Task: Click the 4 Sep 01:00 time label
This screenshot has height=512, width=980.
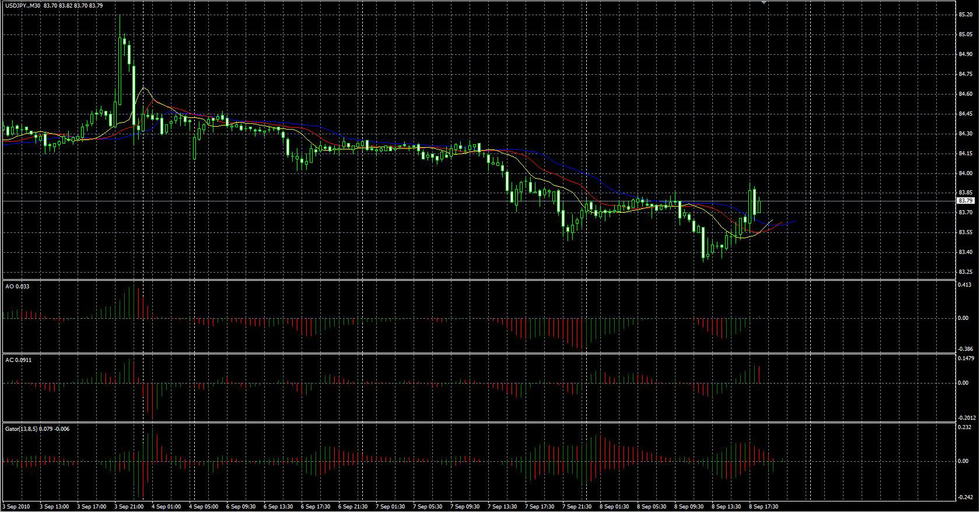Action: 166,507
